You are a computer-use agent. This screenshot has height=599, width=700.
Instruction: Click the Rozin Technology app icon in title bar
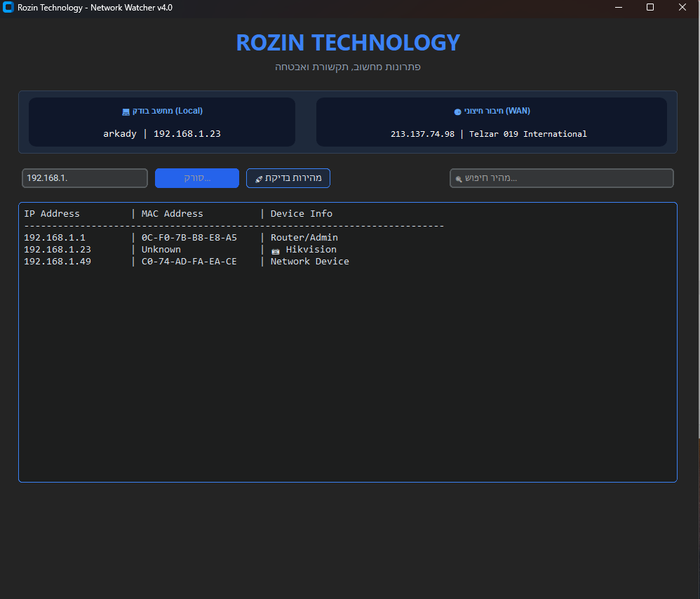[8, 8]
